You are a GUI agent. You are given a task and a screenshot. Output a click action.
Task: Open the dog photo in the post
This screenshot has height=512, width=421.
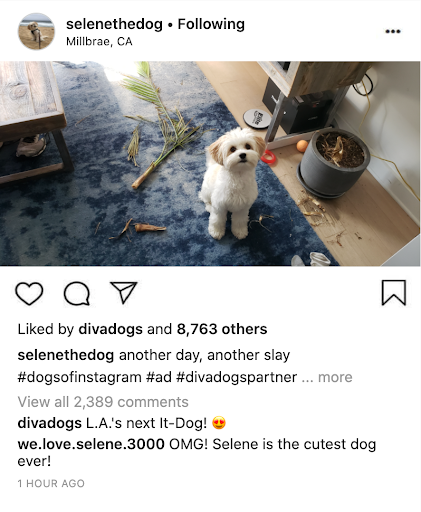pyautogui.click(x=210, y=163)
